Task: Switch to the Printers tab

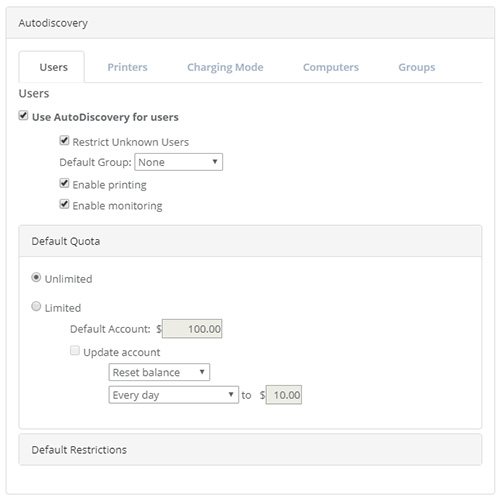Action: tap(127, 67)
